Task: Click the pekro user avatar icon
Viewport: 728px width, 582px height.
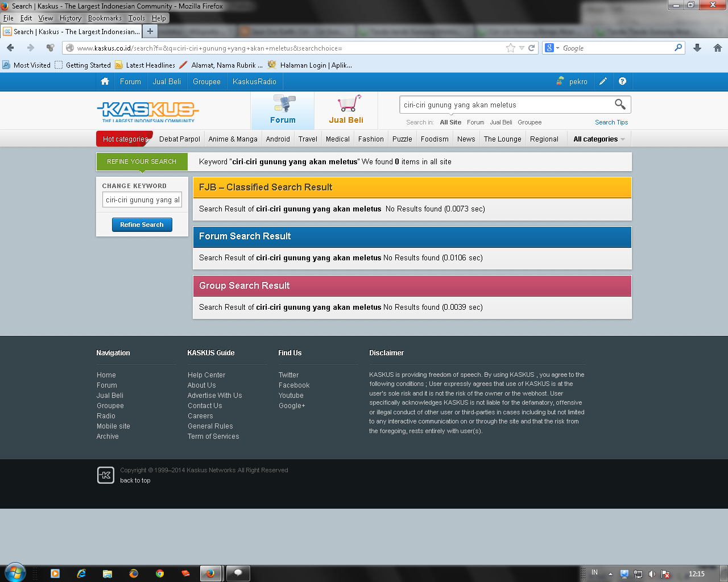Action: pos(560,81)
